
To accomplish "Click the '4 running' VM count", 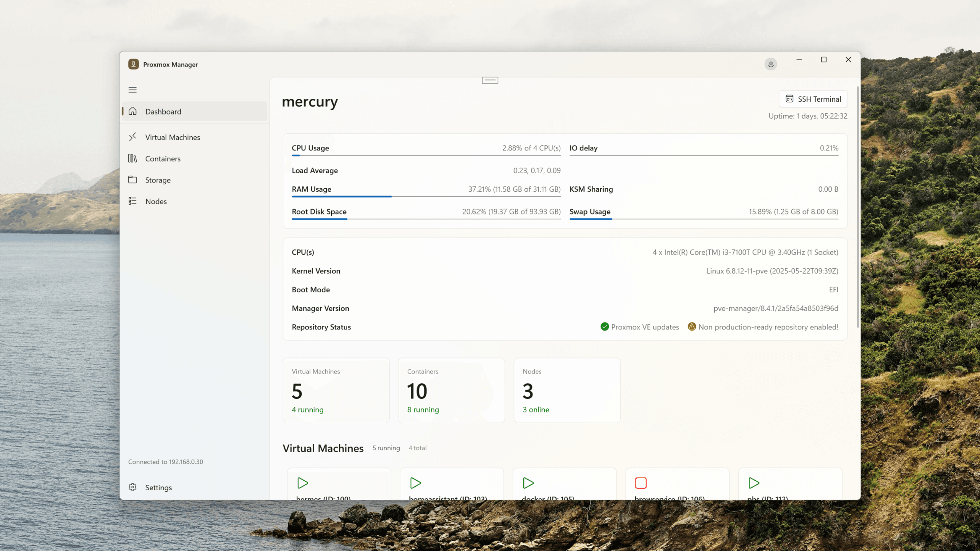I will pos(307,409).
